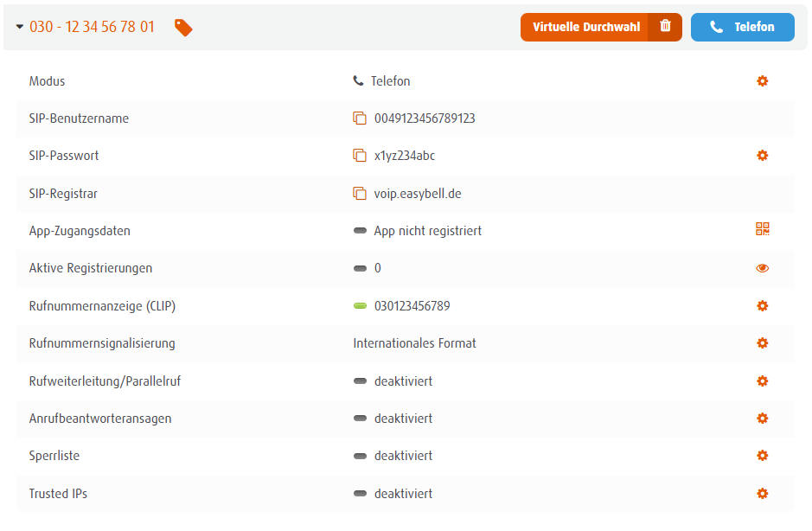The image size is (812, 531).
Task: Copy the SIP-Registrar address
Action: click(x=360, y=194)
